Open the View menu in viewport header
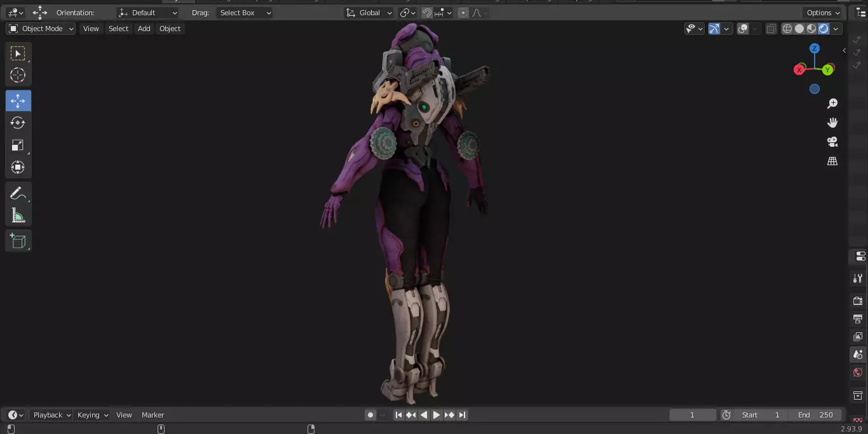Screen dimensions: 868x434 91,29
